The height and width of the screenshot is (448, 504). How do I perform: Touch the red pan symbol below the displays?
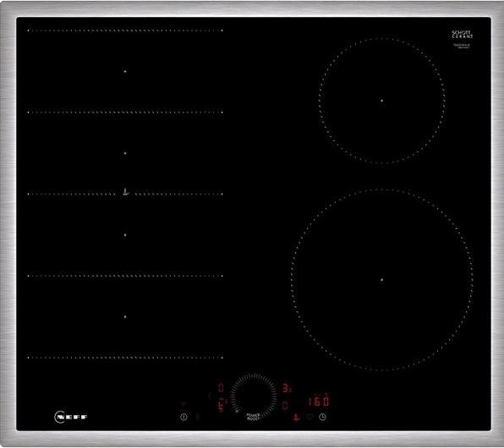[x=296, y=418]
